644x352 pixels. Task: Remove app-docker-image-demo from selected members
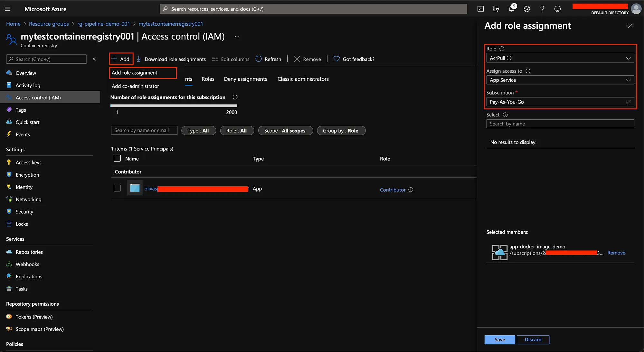616,253
